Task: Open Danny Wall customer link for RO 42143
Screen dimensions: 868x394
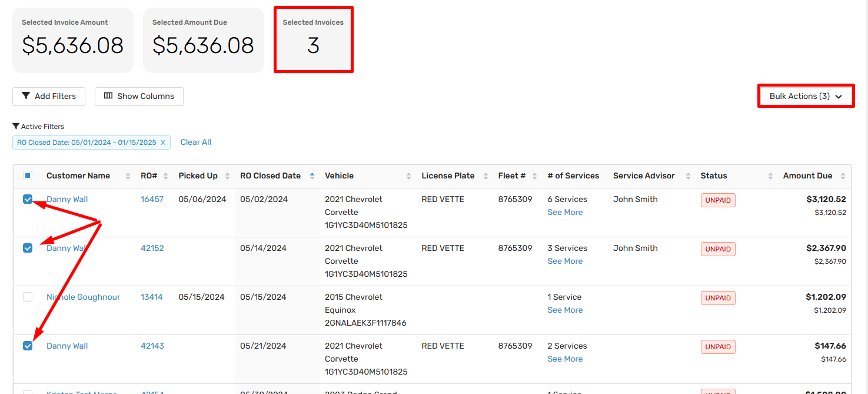Action: 67,346
